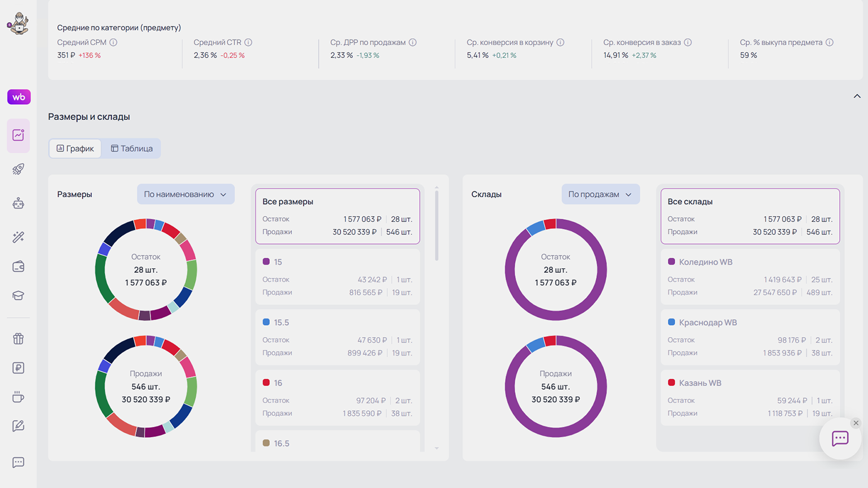Select the График view tab
The height and width of the screenshot is (488, 868).
pyautogui.click(x=75, y=149)
